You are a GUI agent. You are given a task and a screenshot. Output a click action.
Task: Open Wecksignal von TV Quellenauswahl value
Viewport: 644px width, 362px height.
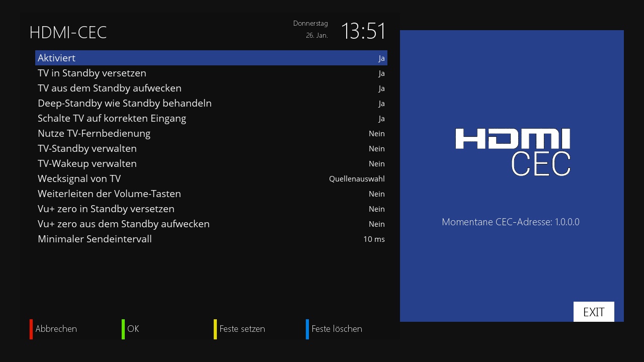[356, 179]
